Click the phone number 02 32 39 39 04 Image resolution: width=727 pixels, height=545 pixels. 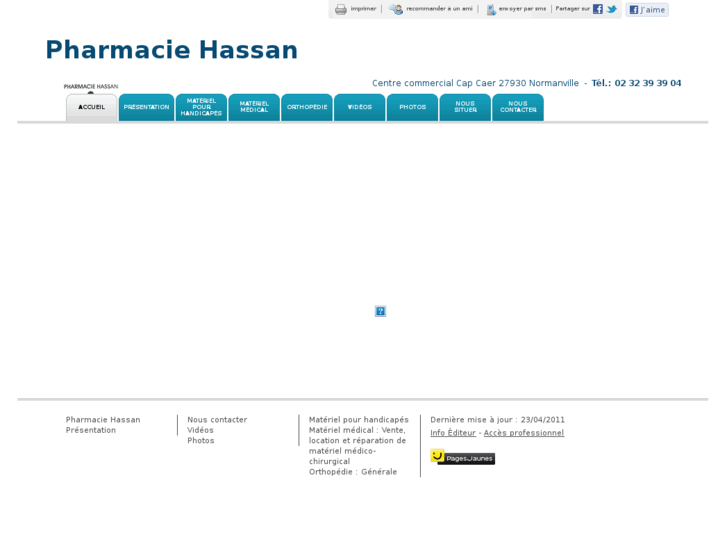[x=648, y=83]
